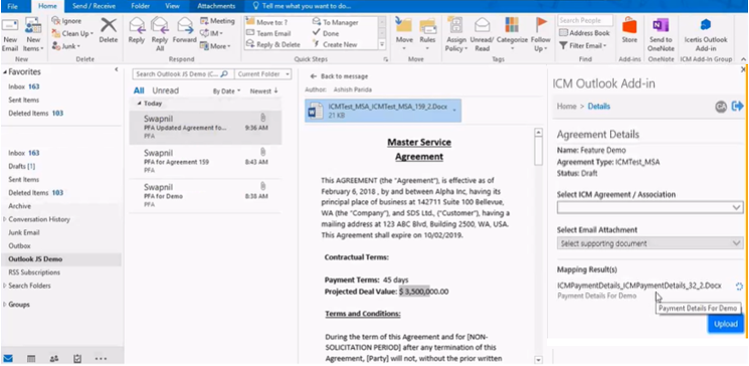
Task: Create a New Email
Action: click(10, 35)
